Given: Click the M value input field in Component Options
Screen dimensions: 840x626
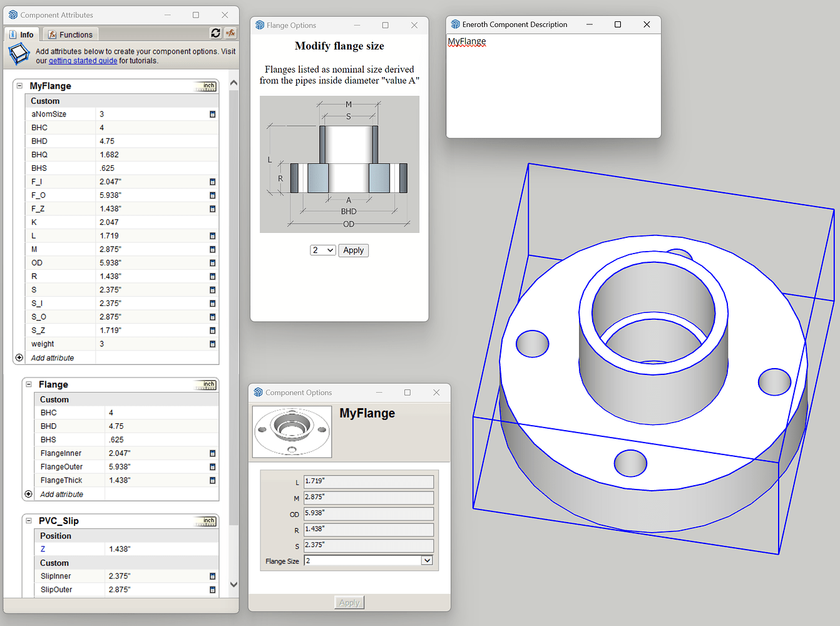Looking at the screenshot, I should [x=369, y=497].
